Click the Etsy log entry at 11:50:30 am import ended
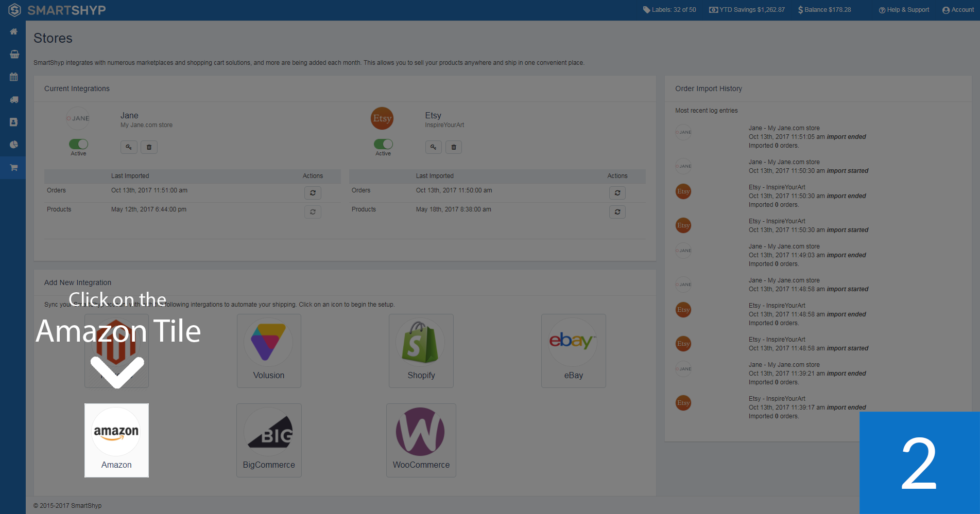Screen dimensions: 980x514 [x=807, y=196]
